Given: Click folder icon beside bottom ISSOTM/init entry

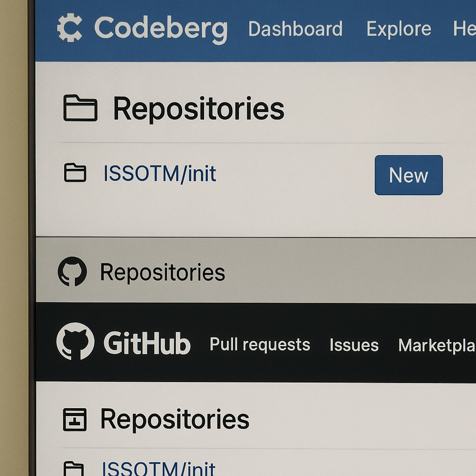Looking at the screenshot, I should (73, 469).
